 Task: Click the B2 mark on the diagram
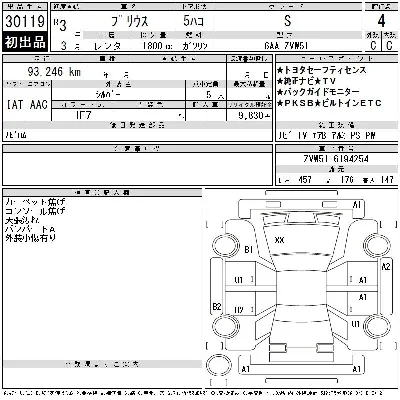pos(217,306)
